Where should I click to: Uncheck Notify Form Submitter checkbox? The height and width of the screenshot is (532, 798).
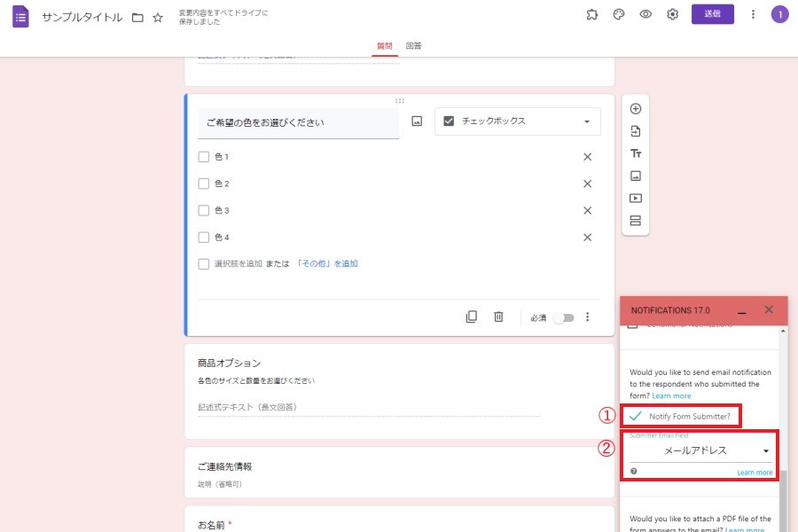point(636,416)
